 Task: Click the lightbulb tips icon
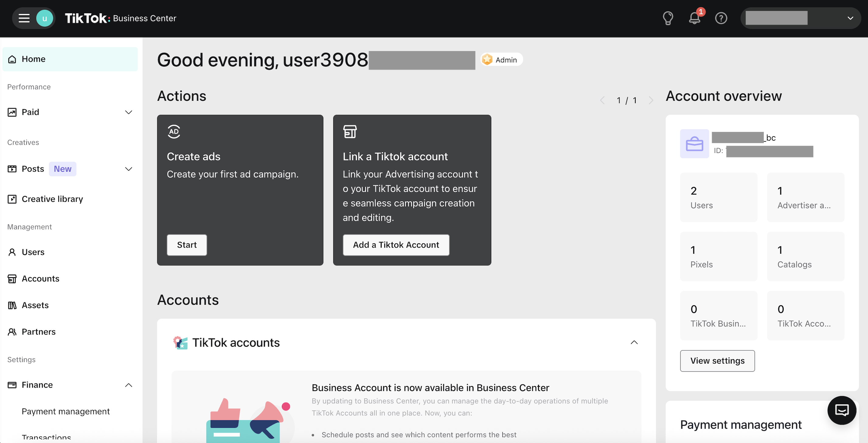[x=668, y=18]
